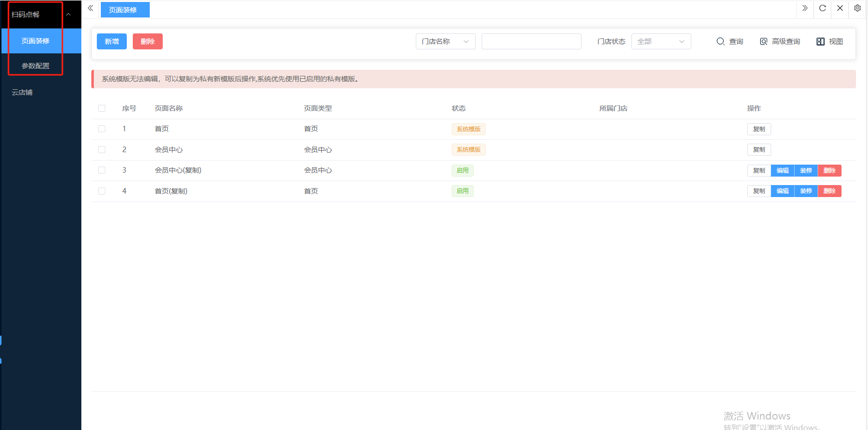Open the 门店名称 dropdown
The width and height of the screenshot is (868, 430).
click(445, 41)
